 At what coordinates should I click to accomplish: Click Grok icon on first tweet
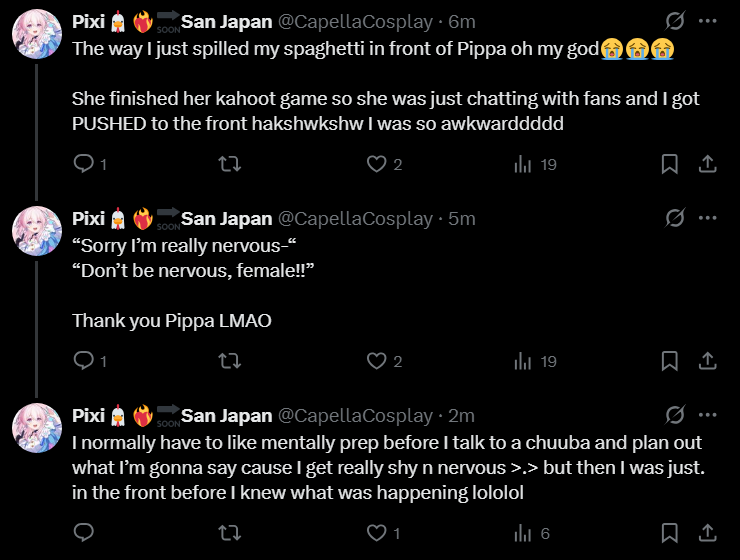675,21
